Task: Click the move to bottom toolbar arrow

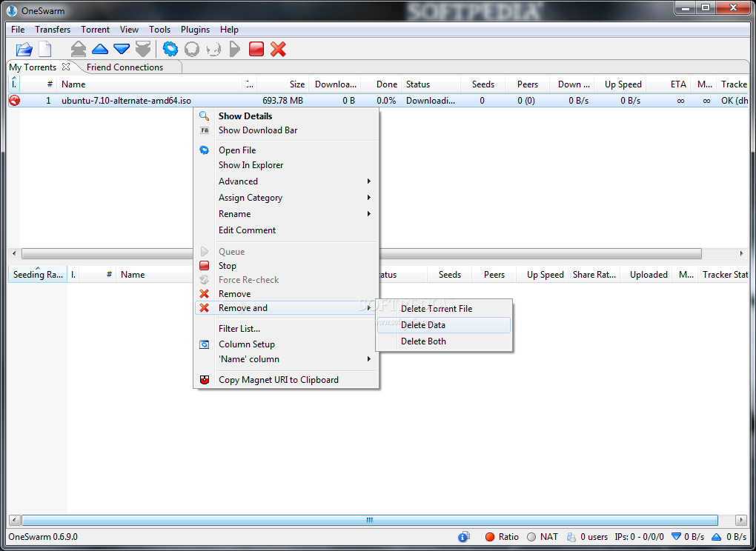Action: pos(143,49)
